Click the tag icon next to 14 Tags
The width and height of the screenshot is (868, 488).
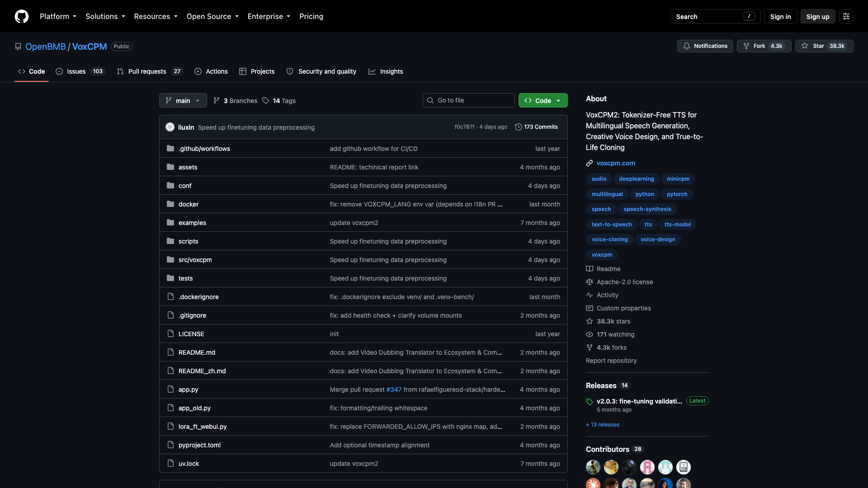(x=265, y=100)
